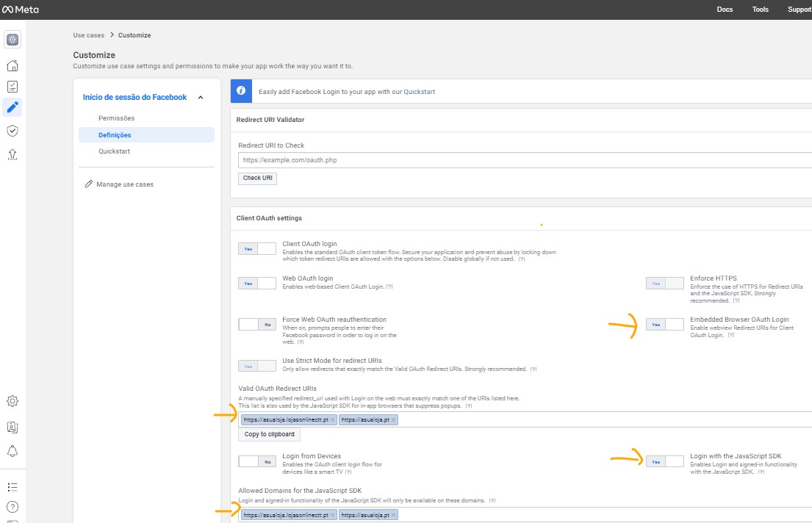Select the pencil Use cases icon

12,107
